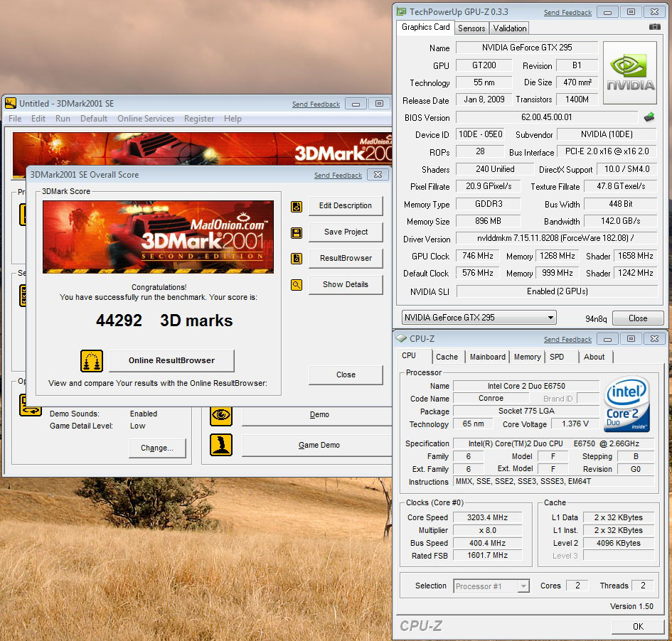Click the Online ResultBrowser podium icon
This screenshot has height=641, width=672.
point(92,360)
